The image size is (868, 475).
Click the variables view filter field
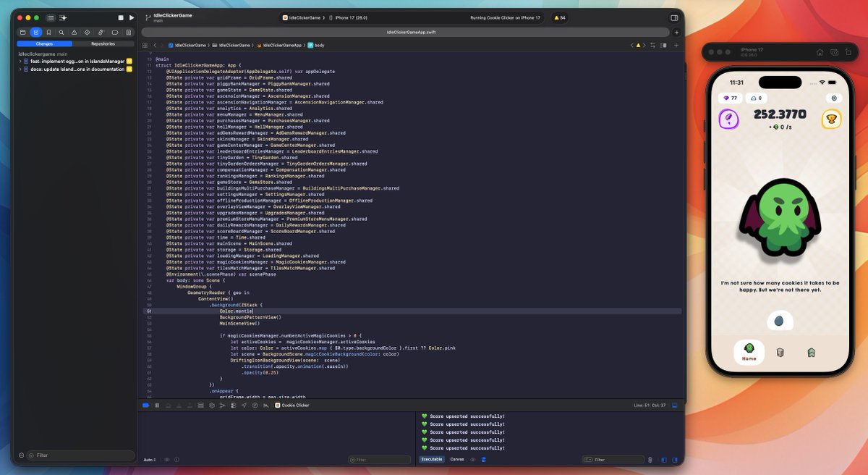(379, 460)
